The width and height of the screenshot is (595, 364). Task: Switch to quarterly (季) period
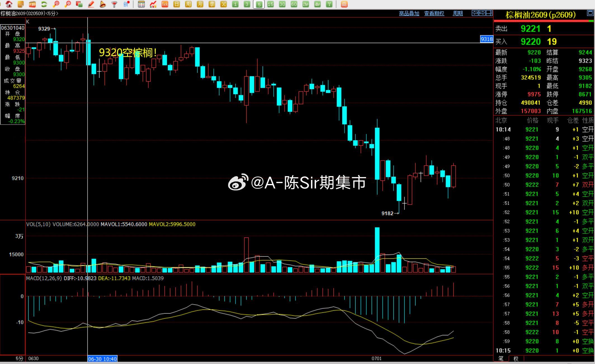[x=212, y=4]
